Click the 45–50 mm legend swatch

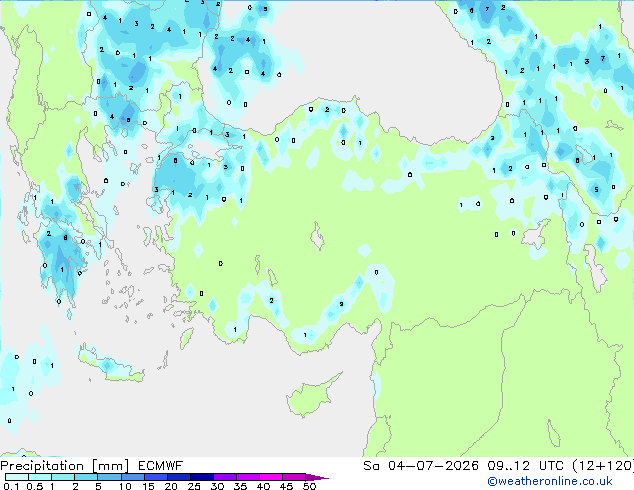pos(294,477)
